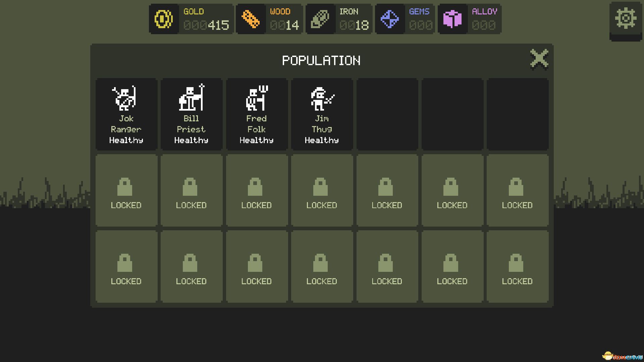The width and height of the screenshot is (644, 362).
Task: Click the blue gems resource icon
Action: click(x=389, y=19)
